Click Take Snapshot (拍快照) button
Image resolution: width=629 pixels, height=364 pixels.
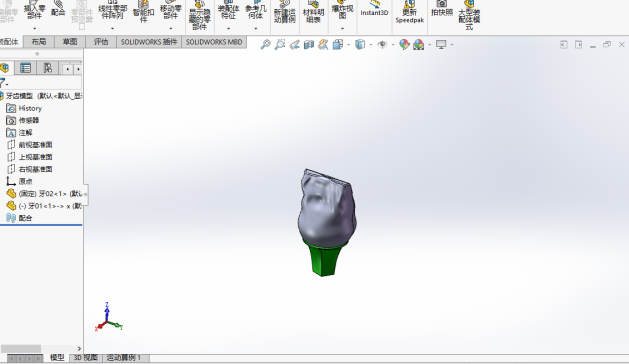442,9
